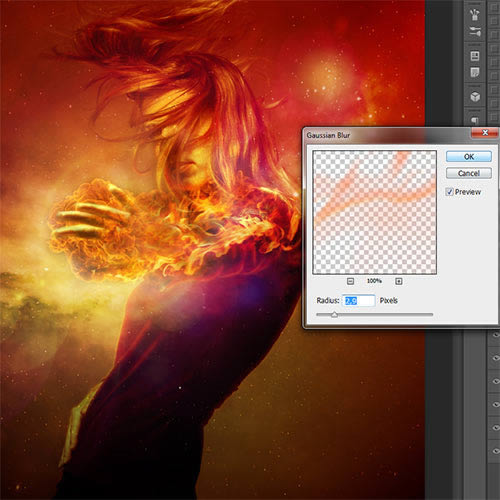Zoom out the Gaussian Blur preview

pos(350,281)
